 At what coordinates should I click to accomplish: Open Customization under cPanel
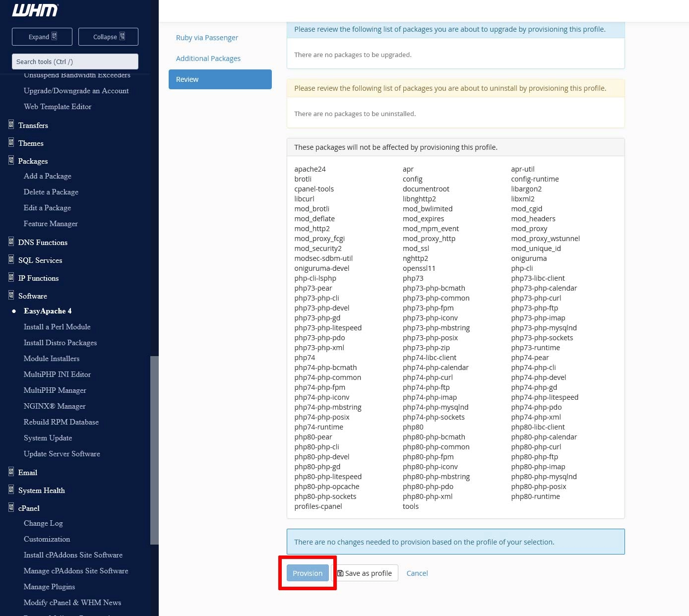click(x=47, y=539)
